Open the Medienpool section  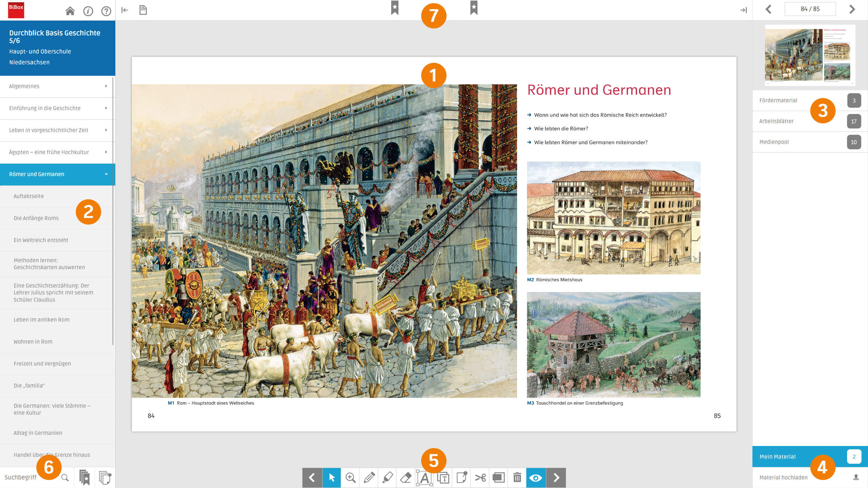[810, 142]
